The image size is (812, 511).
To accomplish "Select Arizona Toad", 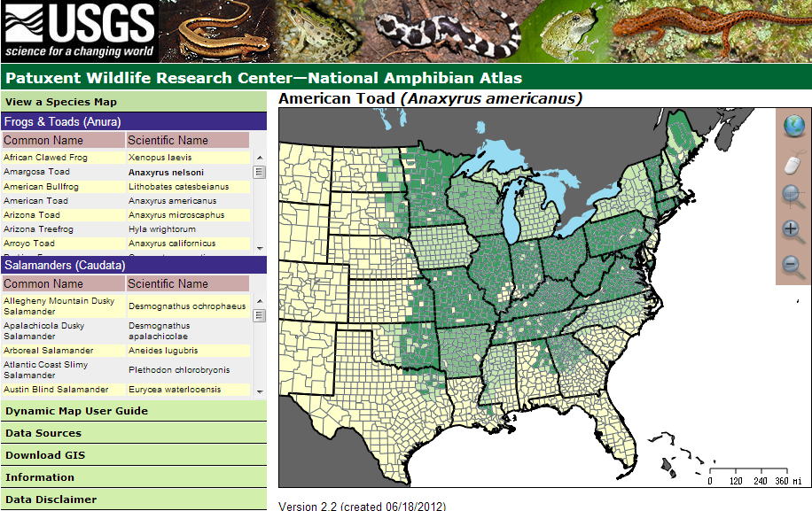I will coord(32,214).
